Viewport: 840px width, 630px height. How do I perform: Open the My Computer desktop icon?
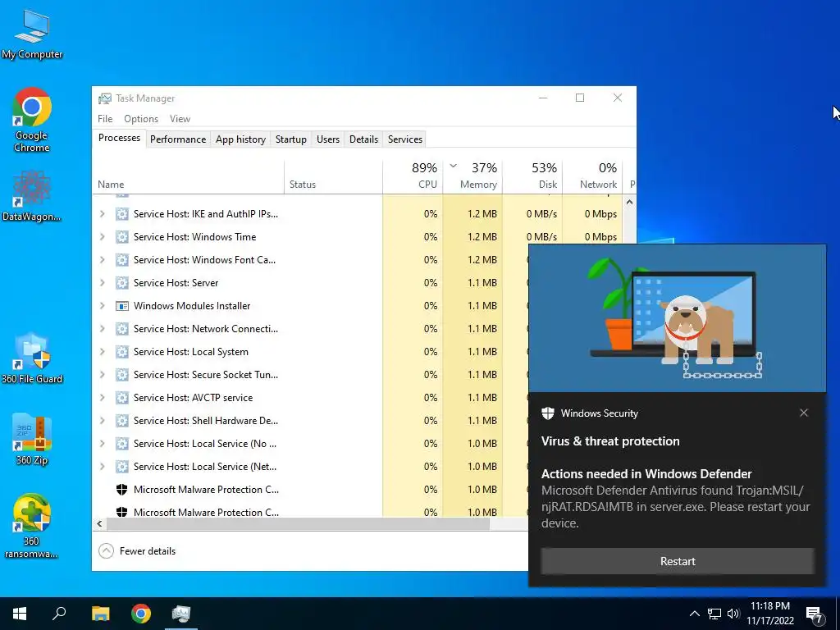coord(32,34)
